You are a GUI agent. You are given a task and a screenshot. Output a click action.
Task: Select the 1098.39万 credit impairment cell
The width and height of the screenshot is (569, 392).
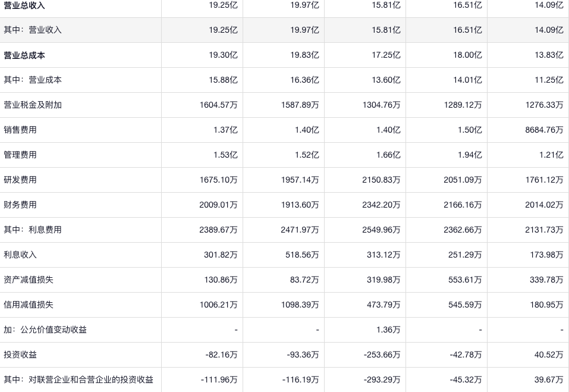(300, 305)
